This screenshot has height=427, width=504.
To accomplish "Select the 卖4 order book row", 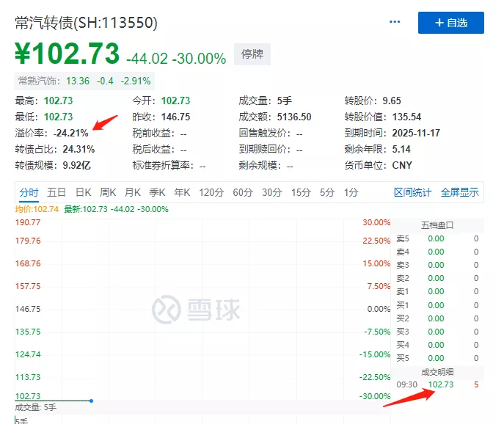I will click(437, 252).
